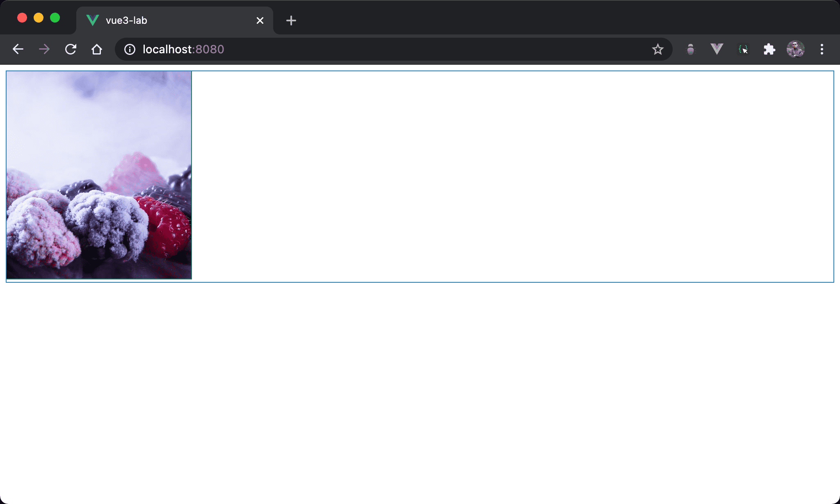Go to the Home page icon
840x504 pixels.
tap(97, 49)
